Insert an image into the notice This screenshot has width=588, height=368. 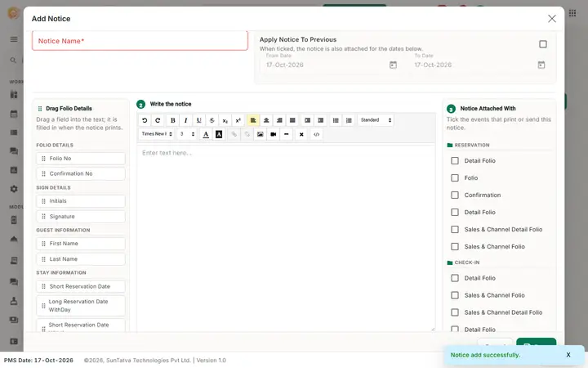click(261, 134)
